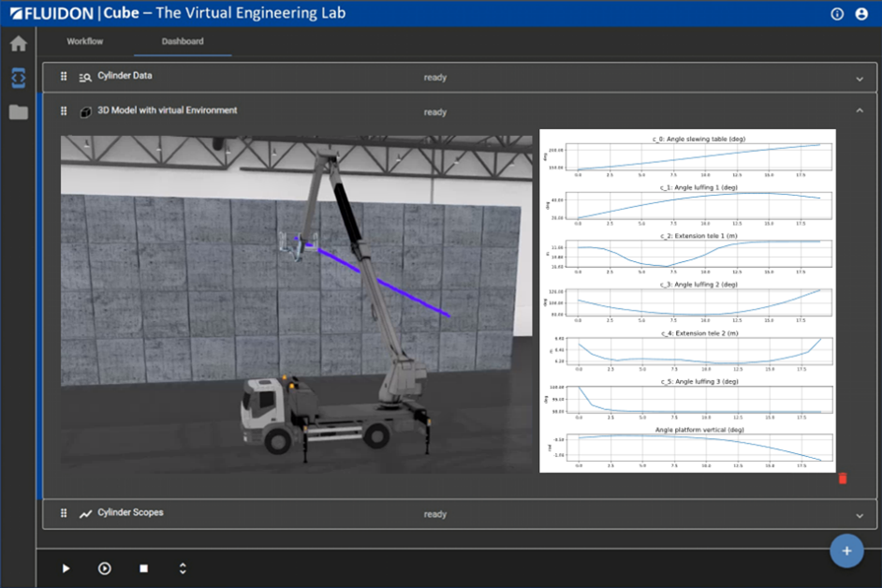Viewport: 882px width, 588px height.
Task: Click the Cylinder Scopes chart icon
Action: pos(85,514)
